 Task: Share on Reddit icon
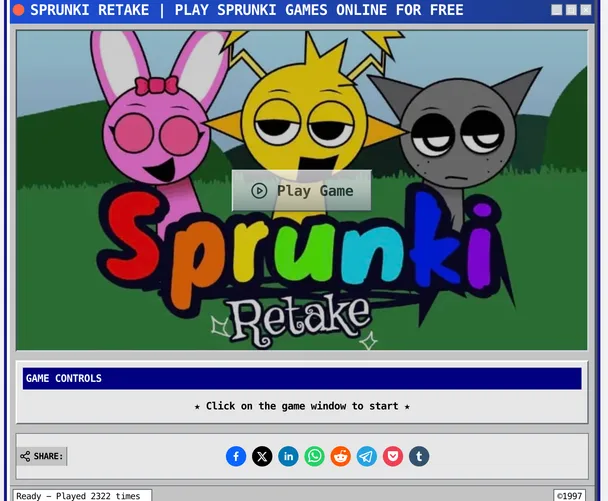pos(340,456)
